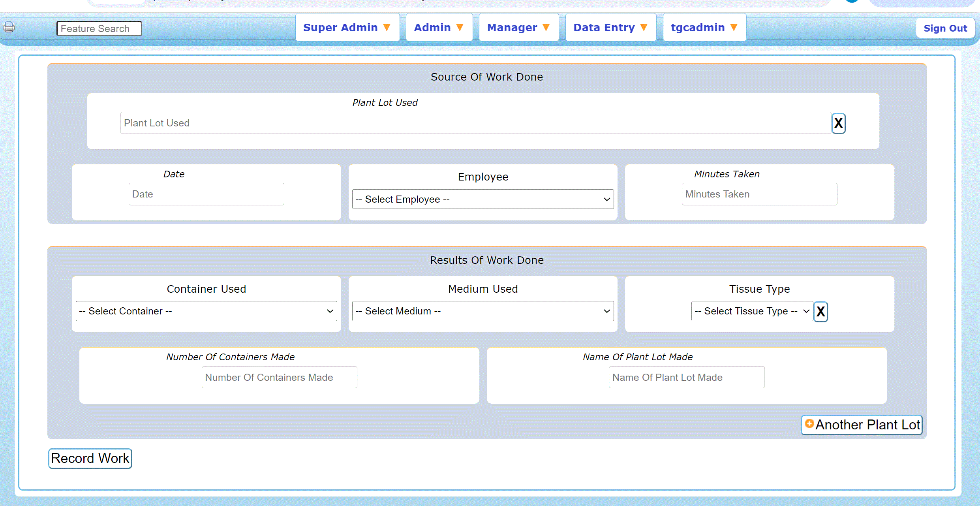Click the Date input field
Screen dimensions: 980x506
206,194
